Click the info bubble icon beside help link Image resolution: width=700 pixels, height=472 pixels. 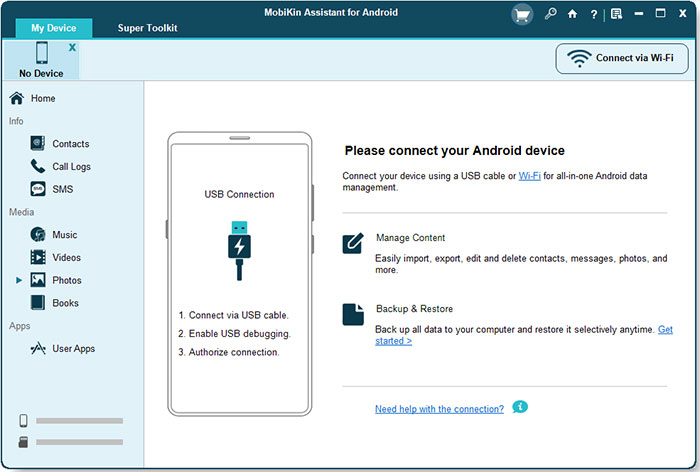(x=520, y=407)
